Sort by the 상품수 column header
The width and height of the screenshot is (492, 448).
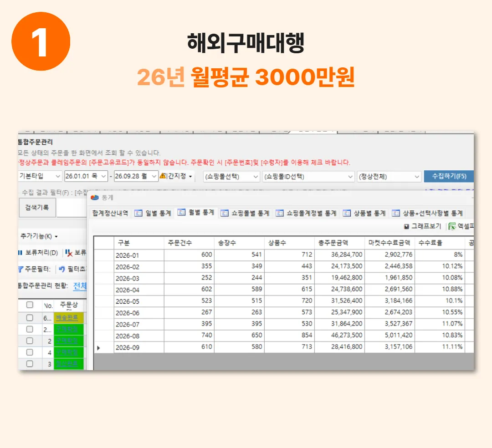290,243
